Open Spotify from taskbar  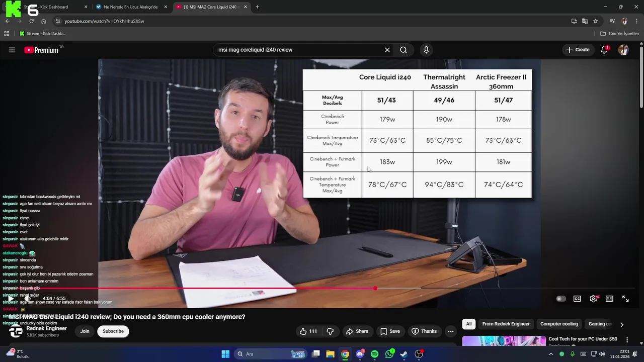pos(374,354)
